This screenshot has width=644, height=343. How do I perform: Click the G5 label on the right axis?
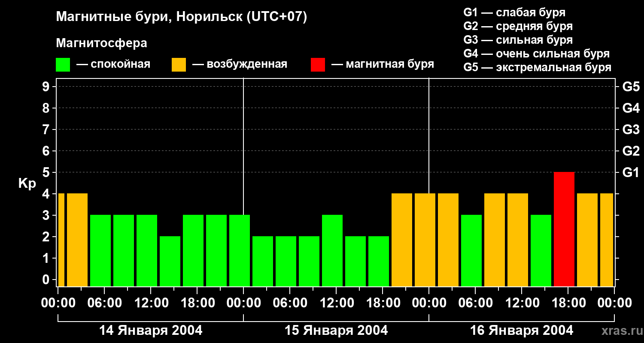pos(631,87)
